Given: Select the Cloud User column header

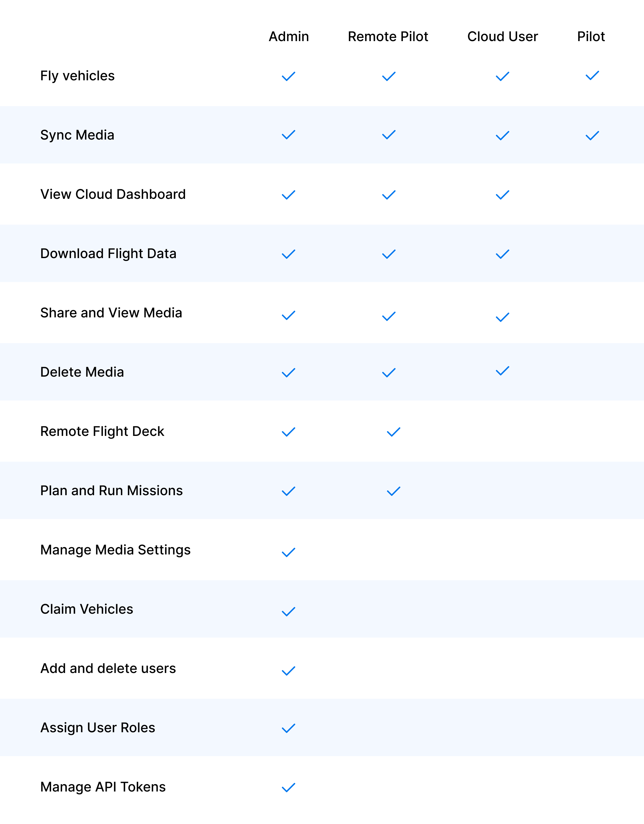Looking at the screenshot, I should tap(503, 37).
